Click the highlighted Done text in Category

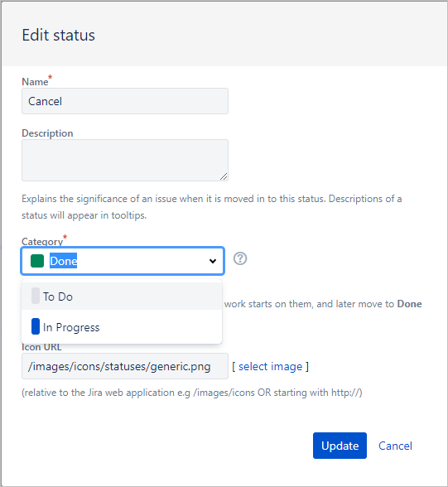tap(63, 261)
